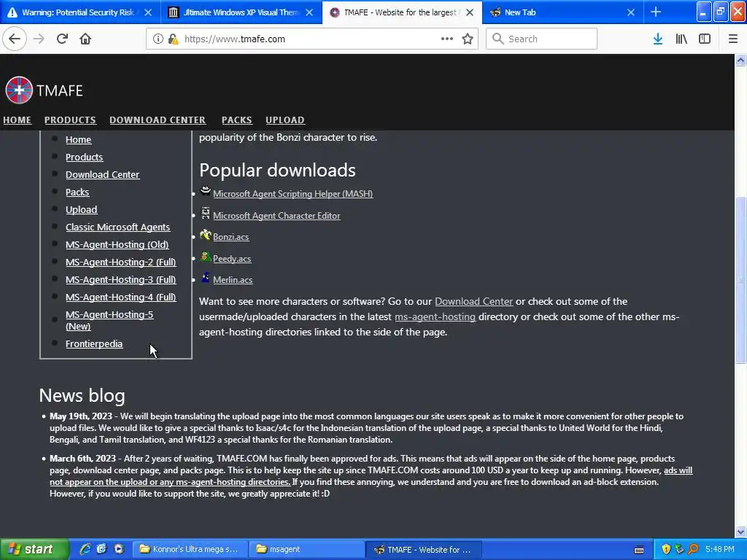Open DOWNLOAD CENTER in the navigation bar
The width and height of the screenshot is (747, 560).
coord(158,120)
